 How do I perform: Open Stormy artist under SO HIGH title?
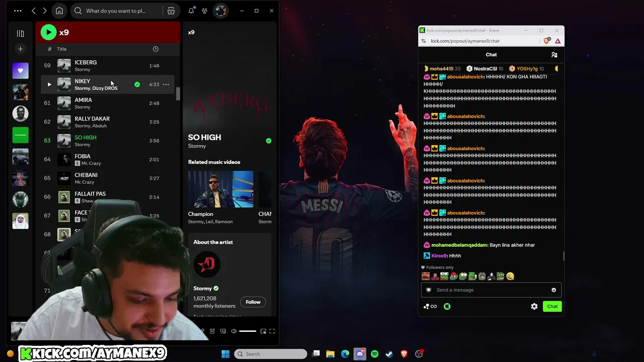[197, 146]
